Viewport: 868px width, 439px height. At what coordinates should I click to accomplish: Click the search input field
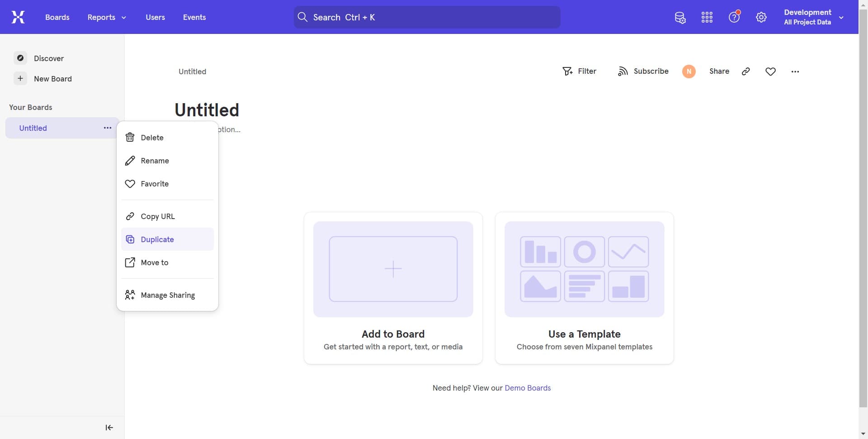tap(427, 17)
